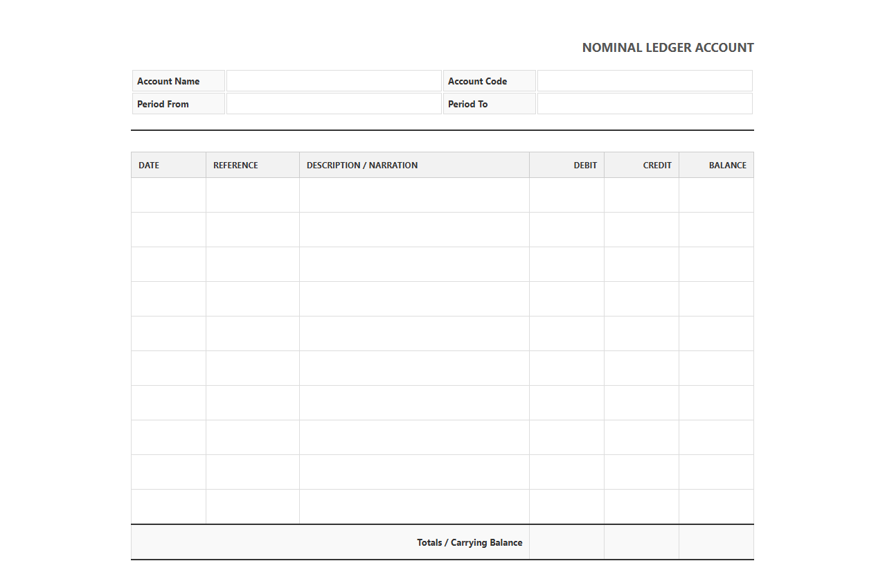Click the Period From input field

coord(334,104)
